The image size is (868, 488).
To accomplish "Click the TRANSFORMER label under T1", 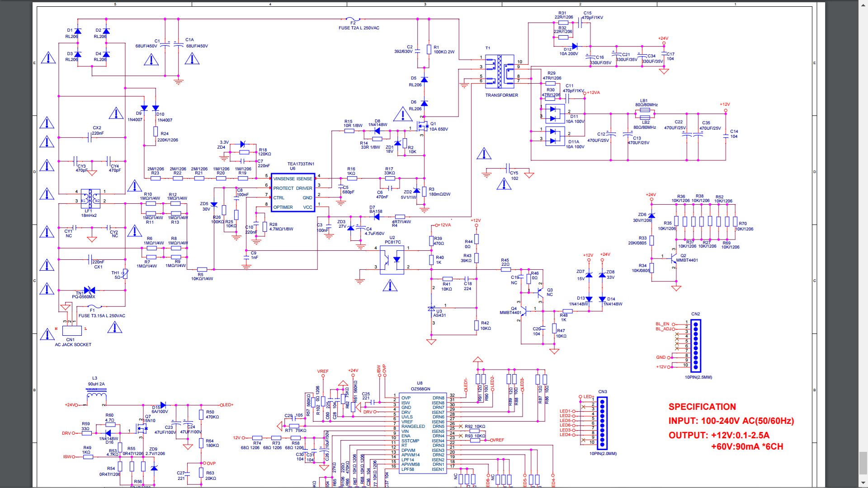I will (502, 95).
